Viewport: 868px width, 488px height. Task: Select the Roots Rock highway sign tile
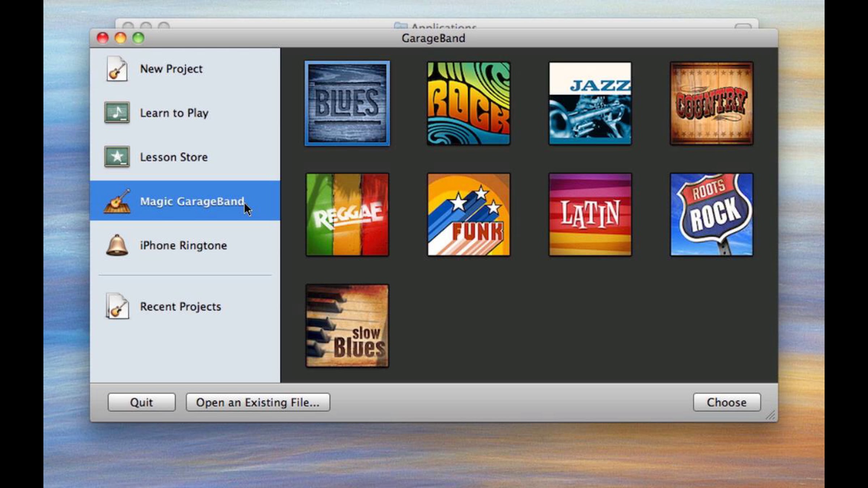coord(711,214)
